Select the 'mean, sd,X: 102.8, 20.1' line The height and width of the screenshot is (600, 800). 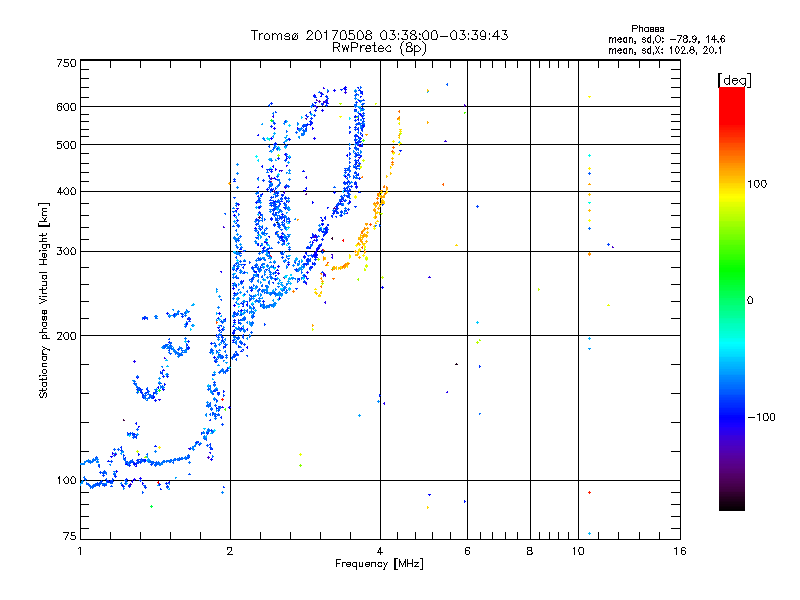pyautogui.click(x=665, y=51)
